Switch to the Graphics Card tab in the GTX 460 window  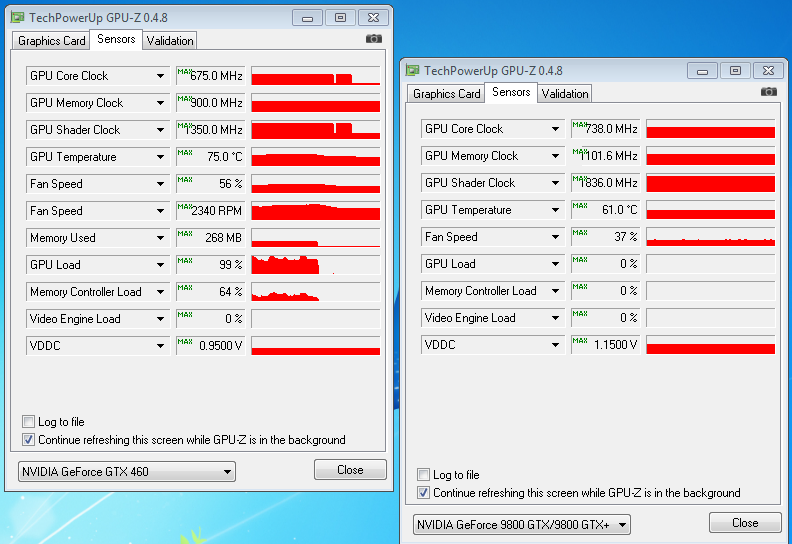point(52,41)
